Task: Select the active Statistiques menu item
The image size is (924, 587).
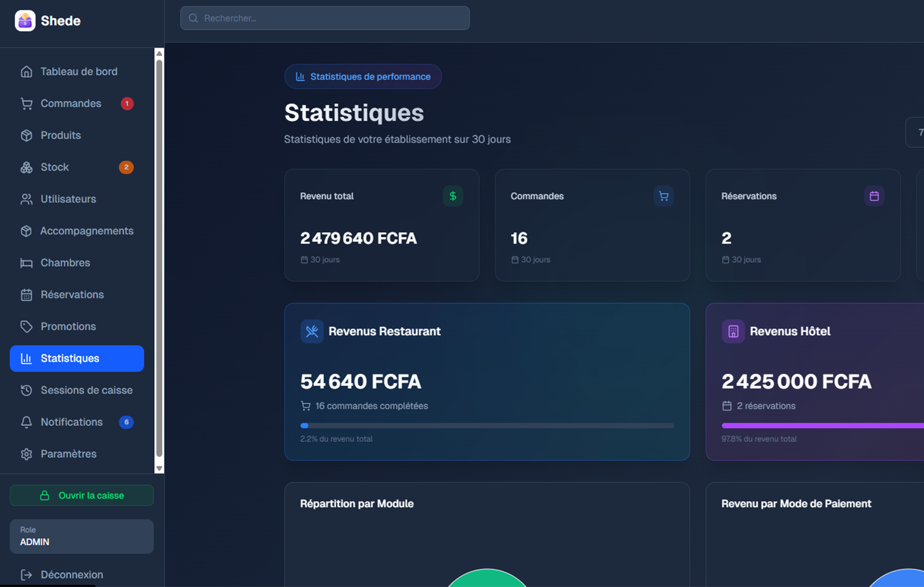Action: [77, 358]
